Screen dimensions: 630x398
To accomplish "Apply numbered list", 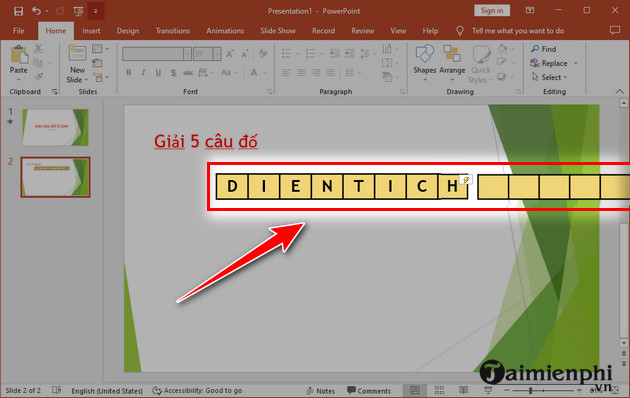I will 310,53.
